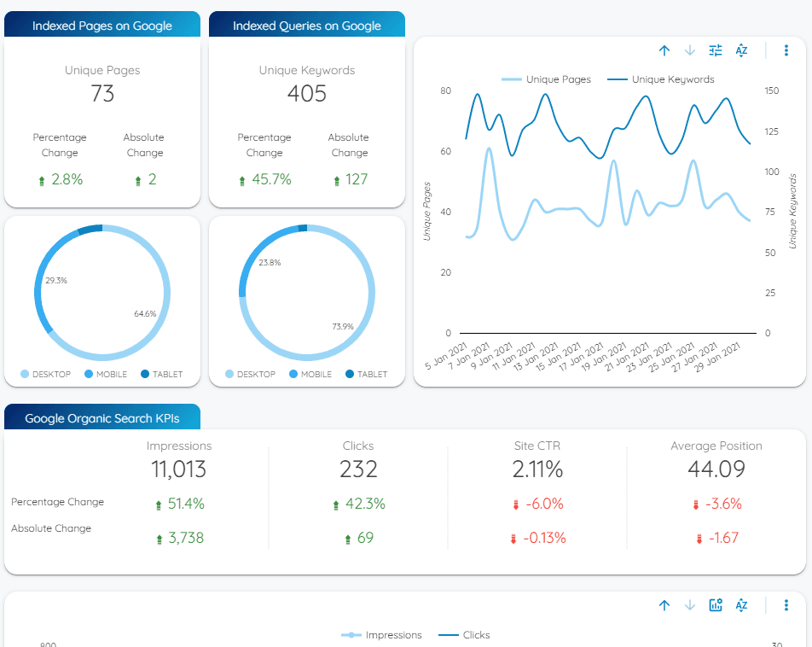This screenshot has width=812, height=647.
Task: Toggle TABLET legend in Indexed Queries donut
Action: [366, 375]
